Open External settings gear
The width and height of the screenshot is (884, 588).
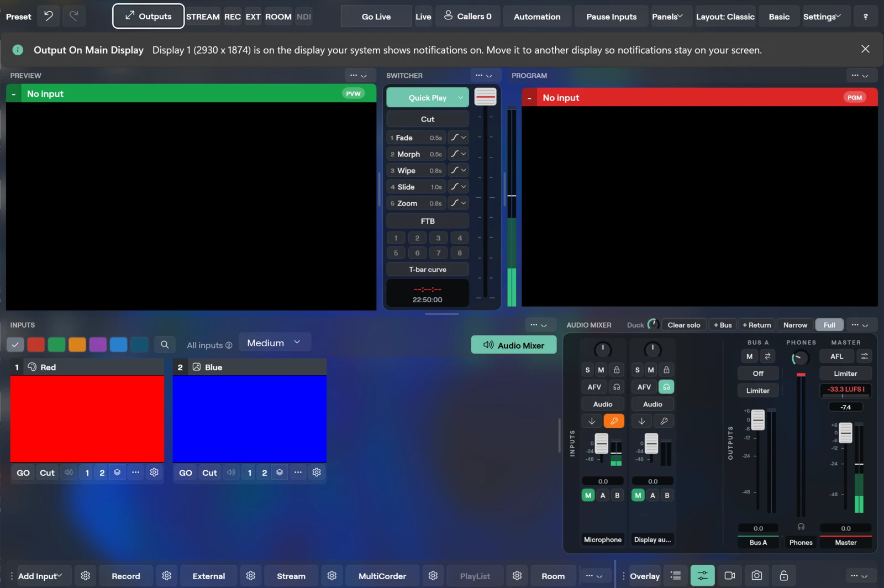[x=251, y=576]
